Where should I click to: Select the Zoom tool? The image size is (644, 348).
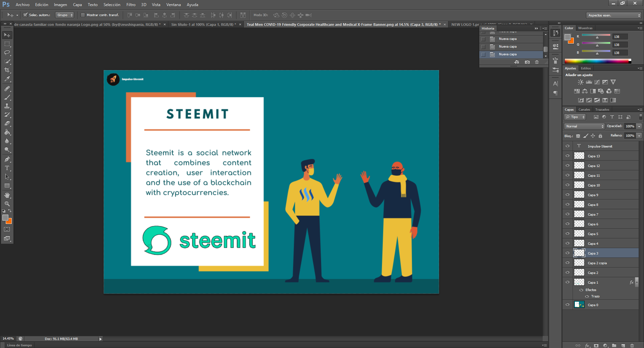coord(7,204)
